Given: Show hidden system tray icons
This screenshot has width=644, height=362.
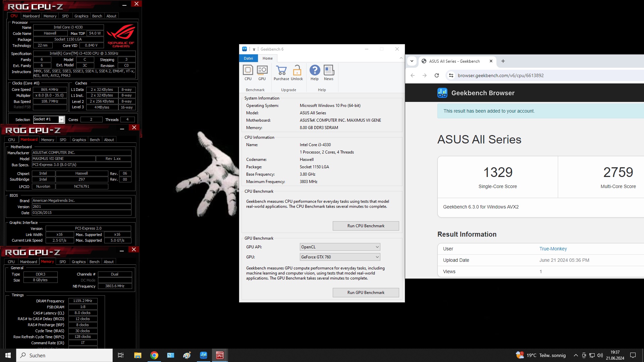Looking at the screenshot, I should 576,355.
